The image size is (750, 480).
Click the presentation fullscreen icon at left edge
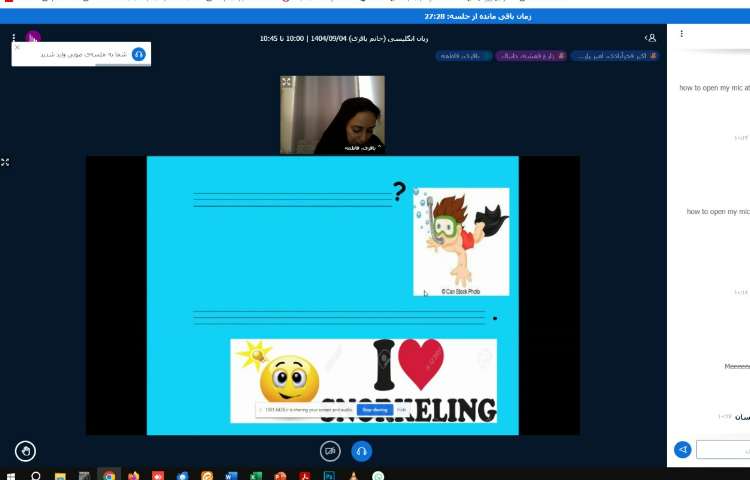(5, 161)
